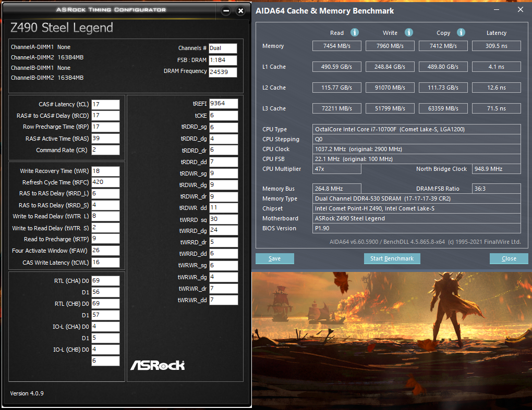Click the Memory Type value field
This screenshot has height=410, width=532.
tap(417, 198)
